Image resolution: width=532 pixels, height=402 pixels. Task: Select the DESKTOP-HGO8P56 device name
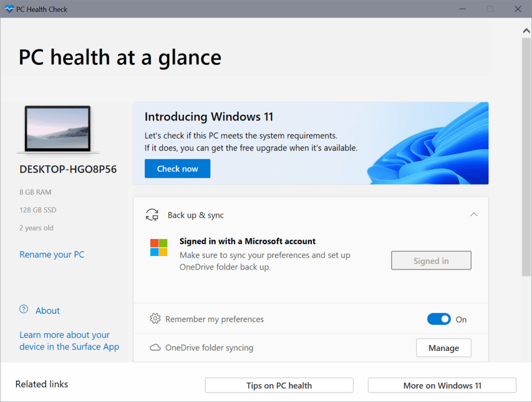[68, 169]
